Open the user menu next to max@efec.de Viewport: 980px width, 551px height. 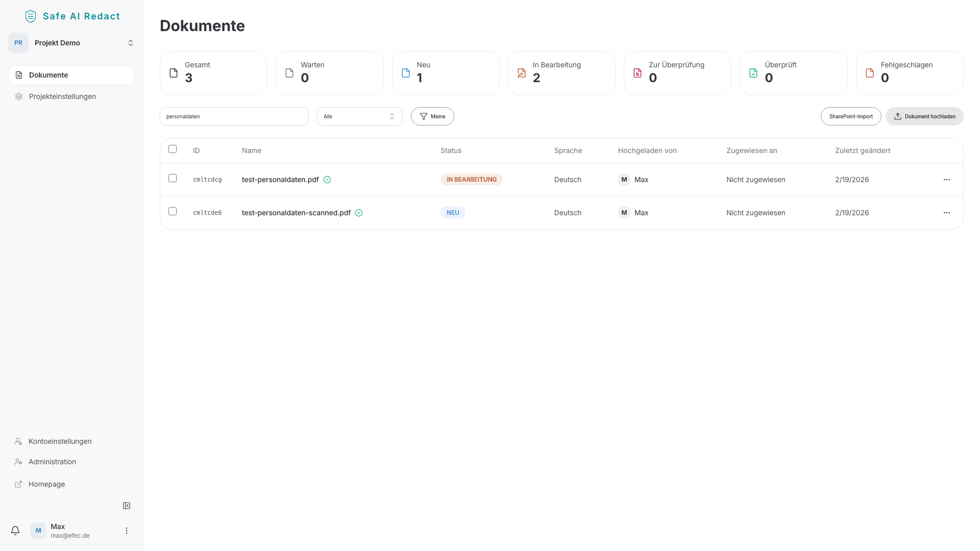pyautogui.click(x=127, y=531)
